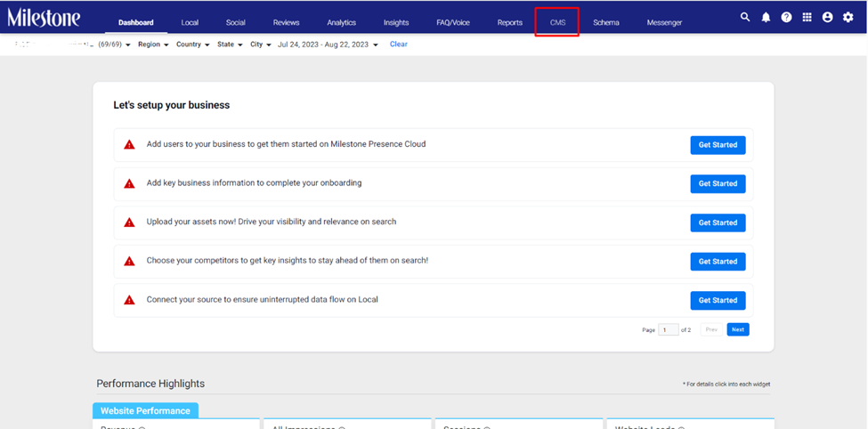Click warning icon beside Add users row
Screen dimensions: 868x429
coord(130,144)
